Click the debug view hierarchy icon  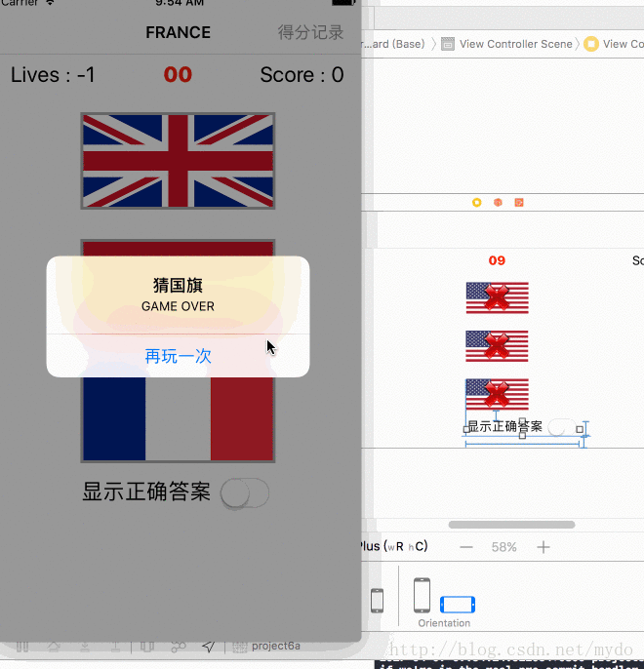click(146, 647)
